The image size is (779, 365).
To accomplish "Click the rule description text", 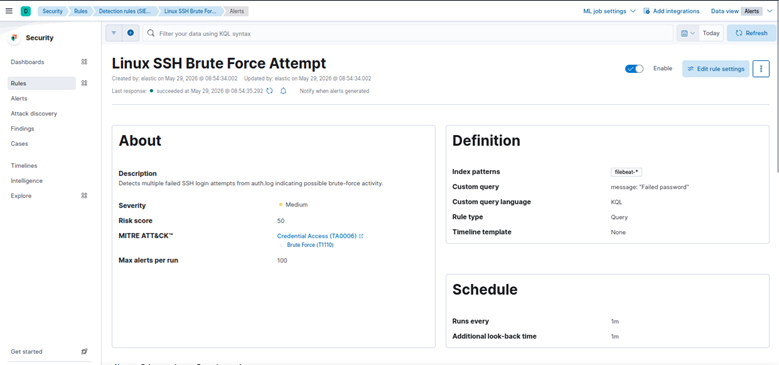I will click(x=251, y=183).
